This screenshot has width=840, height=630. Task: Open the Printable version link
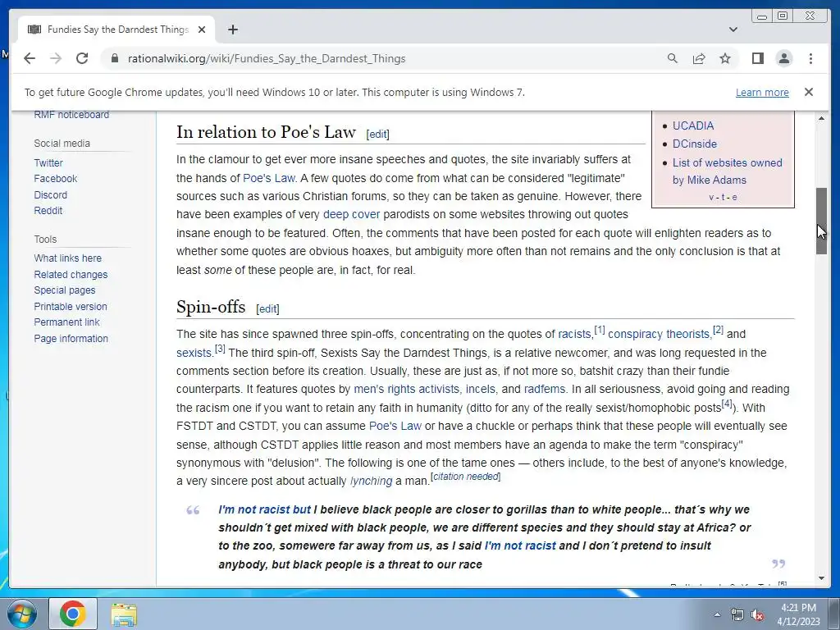coord(71,307)
